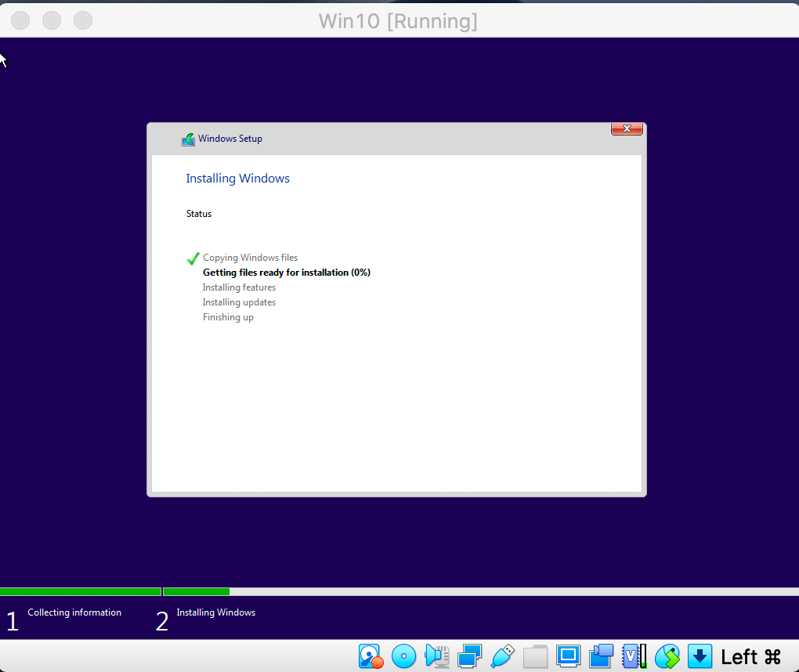Click the green checkmark beside Copying Windows files
799x672 pixels.
[x=193, y=258]
